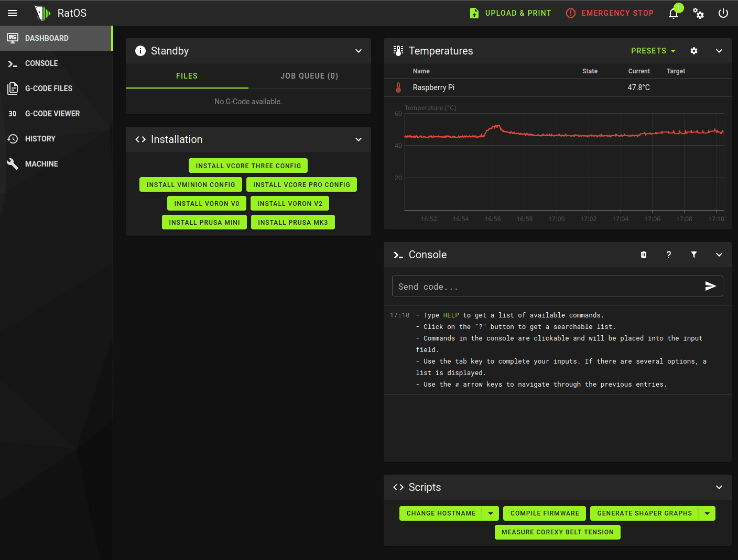Click Install VCore Pro Config
Image resolution: width=738 pixels, height=560 pixels.
pyautogui.click(x=301, y=184)
